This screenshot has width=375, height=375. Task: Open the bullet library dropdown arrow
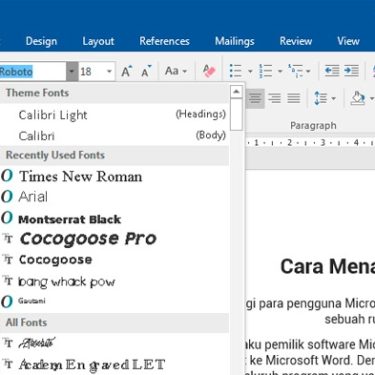[250, 71]
